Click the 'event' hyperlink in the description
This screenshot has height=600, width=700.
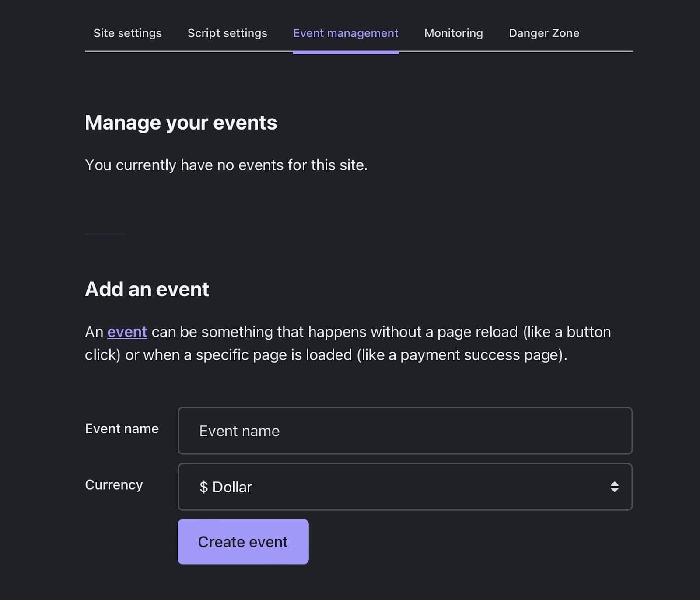[x=127, y=332]
